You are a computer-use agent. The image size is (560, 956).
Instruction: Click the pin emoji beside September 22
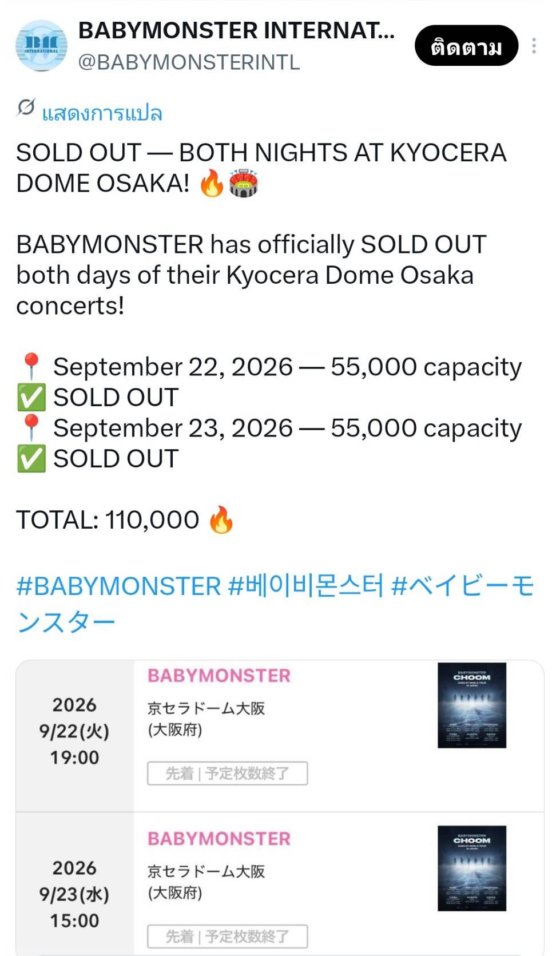[x=31, y=367]
